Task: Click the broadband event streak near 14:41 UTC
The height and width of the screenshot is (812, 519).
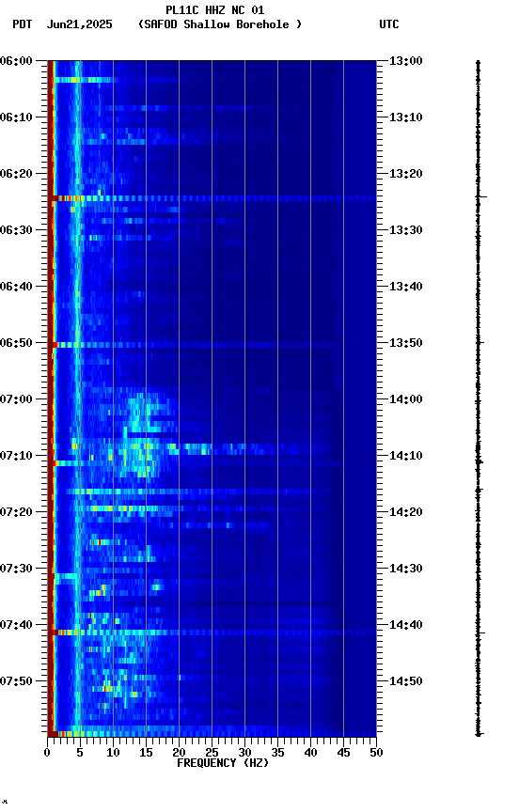Action: click(212, 632)
